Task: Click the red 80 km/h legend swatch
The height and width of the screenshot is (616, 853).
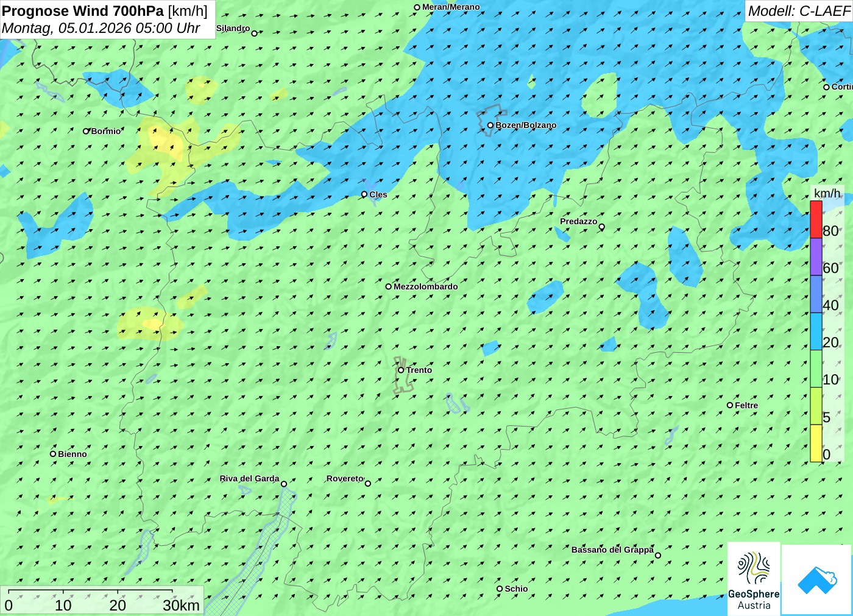Action: (816, 219)
